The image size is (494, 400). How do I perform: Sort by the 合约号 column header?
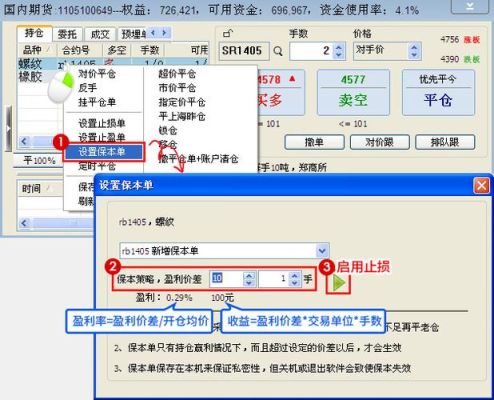80,50
